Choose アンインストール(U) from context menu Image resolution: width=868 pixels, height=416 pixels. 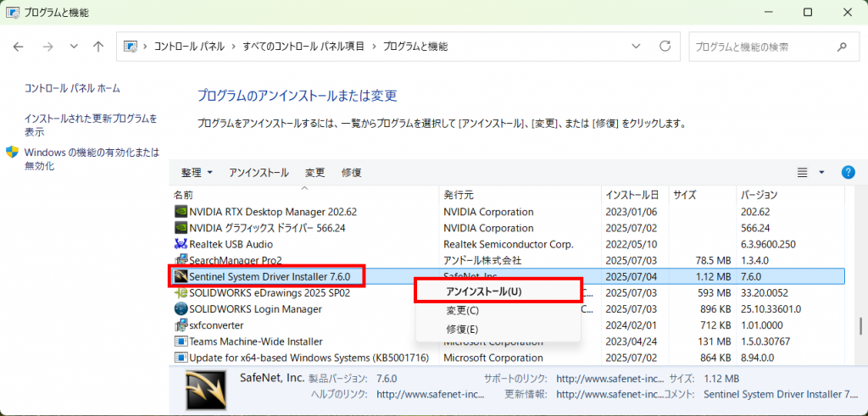coord(498,291)
